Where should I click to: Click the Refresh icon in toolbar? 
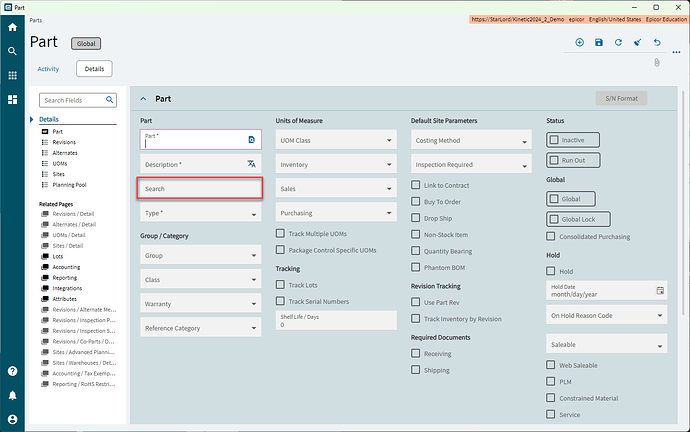pyautogui.click(x=618, y=42)
